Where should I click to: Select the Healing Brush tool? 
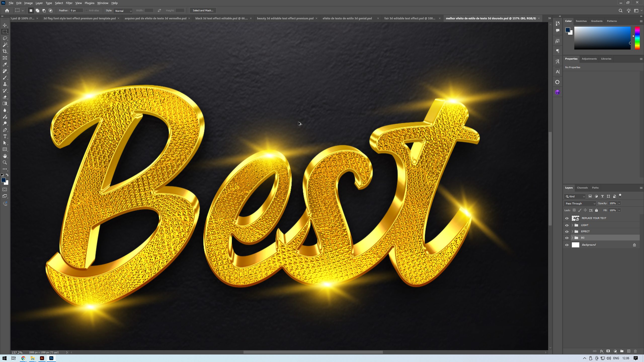coord(5,71)
